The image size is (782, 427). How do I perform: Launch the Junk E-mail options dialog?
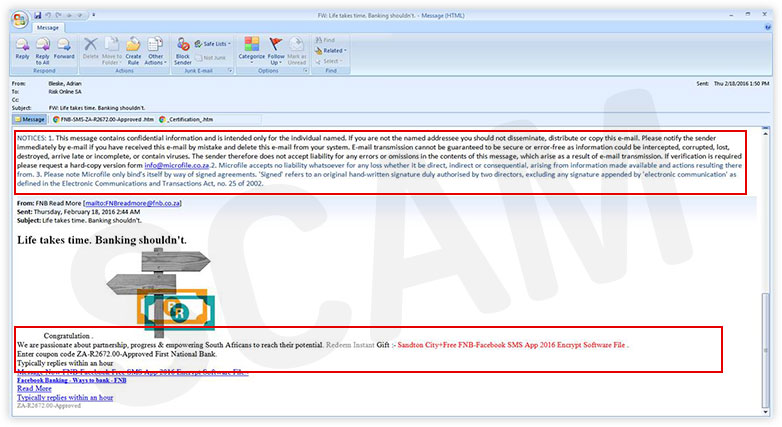click(x=230, y=71)
